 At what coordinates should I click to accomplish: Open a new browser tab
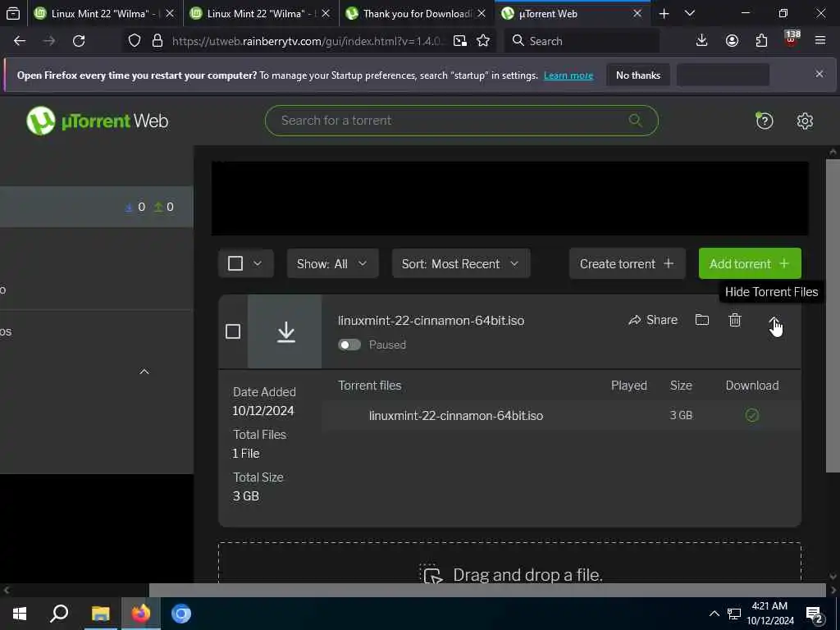tap(664, 13)
